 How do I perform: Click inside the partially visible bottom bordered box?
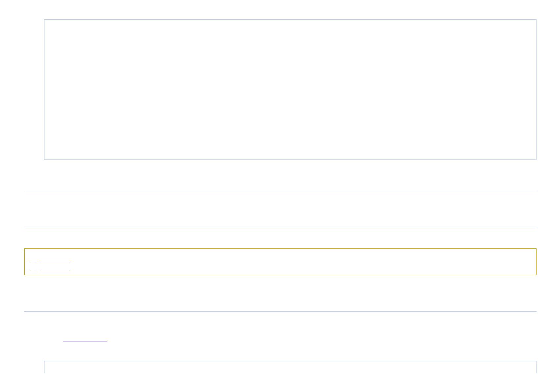coord(290,368)
